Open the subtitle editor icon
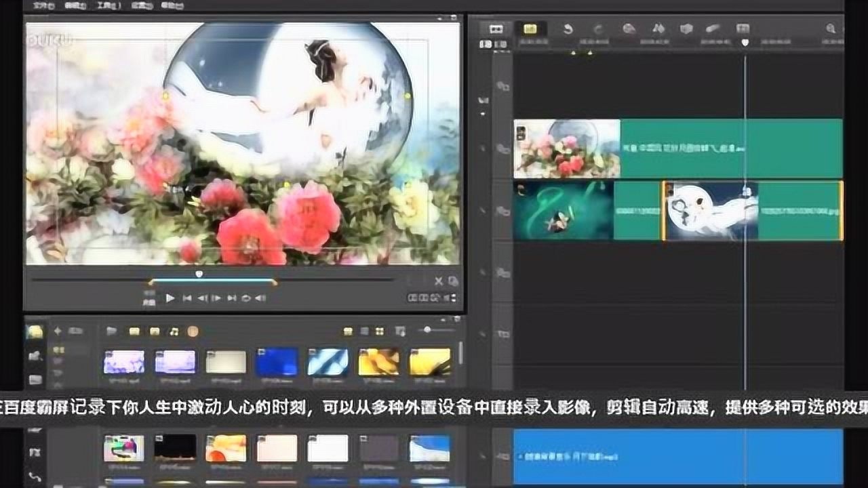The width and height of the screenshot is (868, 488). [x=743, y=28]
